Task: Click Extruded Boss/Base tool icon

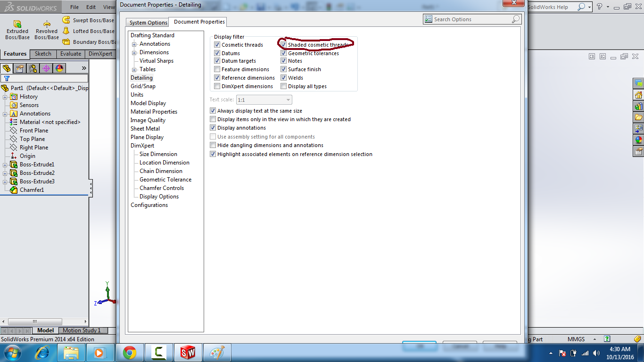Action: [17, 25]
